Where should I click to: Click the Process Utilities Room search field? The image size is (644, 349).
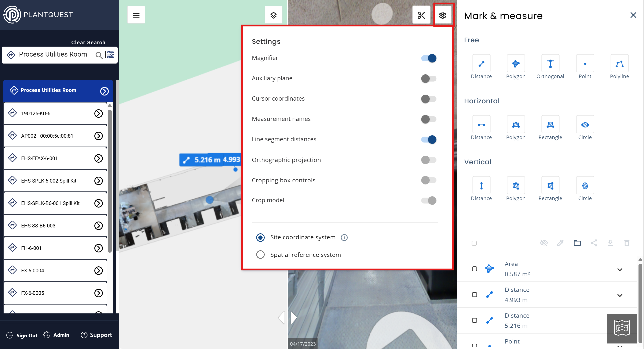tap(53, 55)
